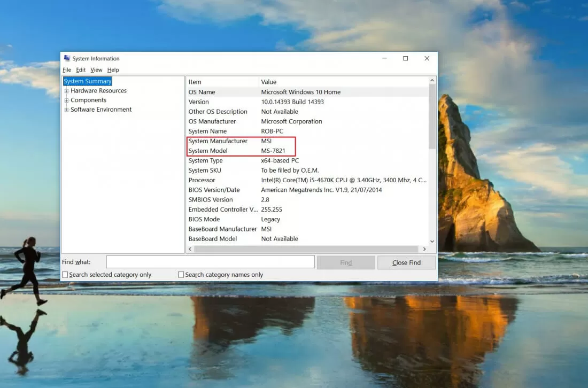Maximize the System Information window
The image size is (588, 388).
[405, 58]
